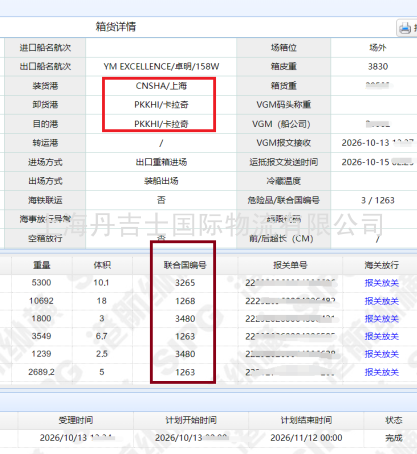
Task: Click the 箱货重 label cell
Action: pyautogui.click(x=284, y=86)
